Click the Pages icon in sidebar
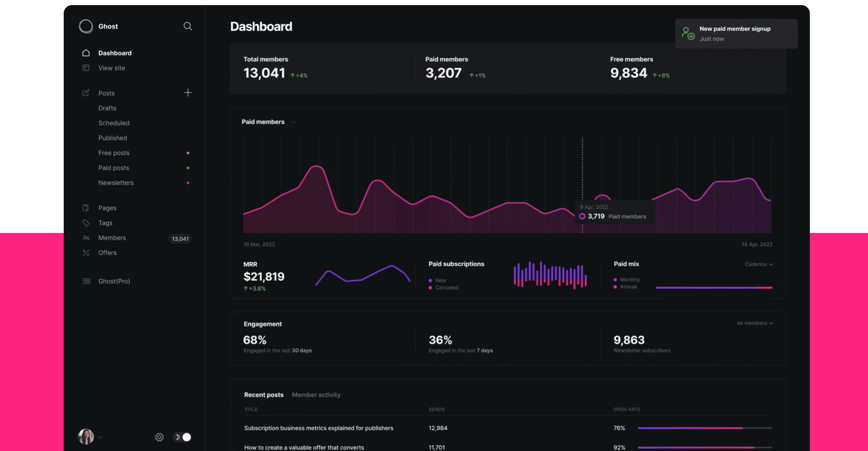The width and height of the screenshot is (868, 451). (86, 208)
